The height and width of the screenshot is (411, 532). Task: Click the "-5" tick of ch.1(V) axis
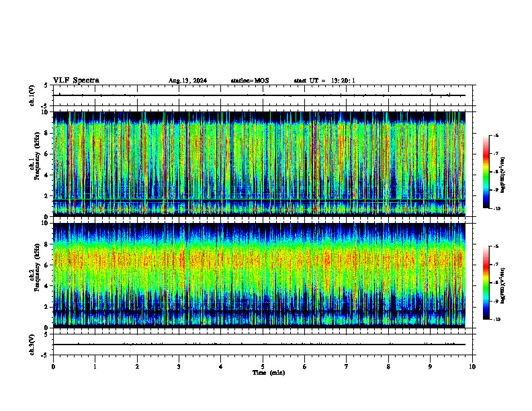46,107
